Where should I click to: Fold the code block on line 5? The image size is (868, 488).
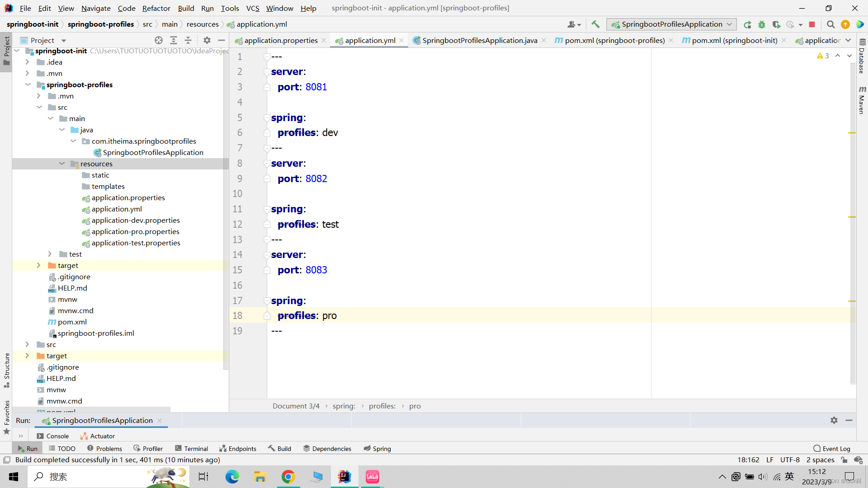click(267, 117)
